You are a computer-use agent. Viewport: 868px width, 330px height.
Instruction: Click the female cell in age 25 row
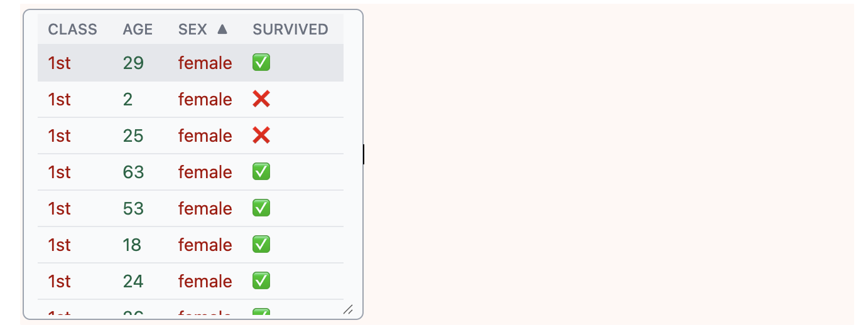click(205, 136)
